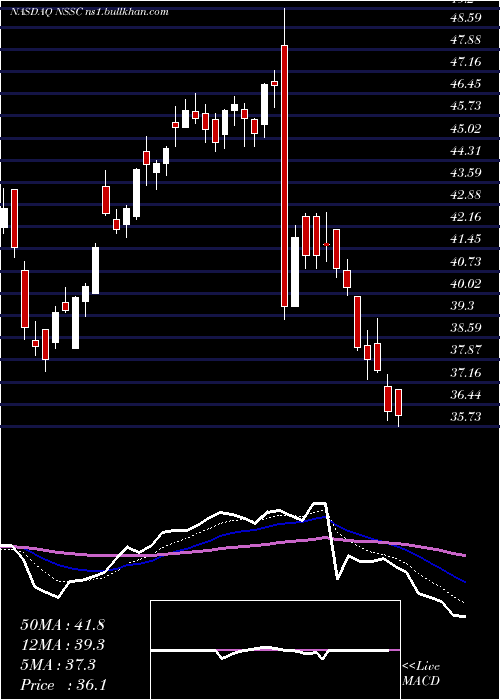Click the large white candle after the crash
Image resolution: width=500 pixels, height=700 pixels.
[x=295, y=271]
